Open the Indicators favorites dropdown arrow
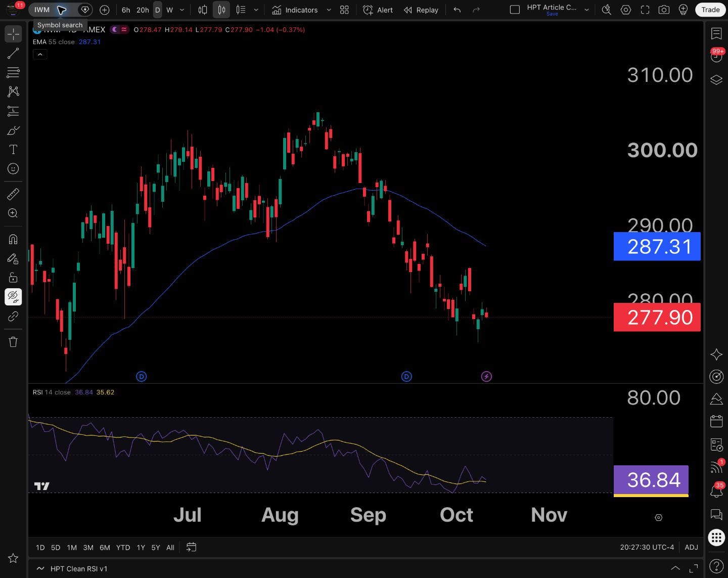Viewport: 728px width, 578px height. click(329, 10)
